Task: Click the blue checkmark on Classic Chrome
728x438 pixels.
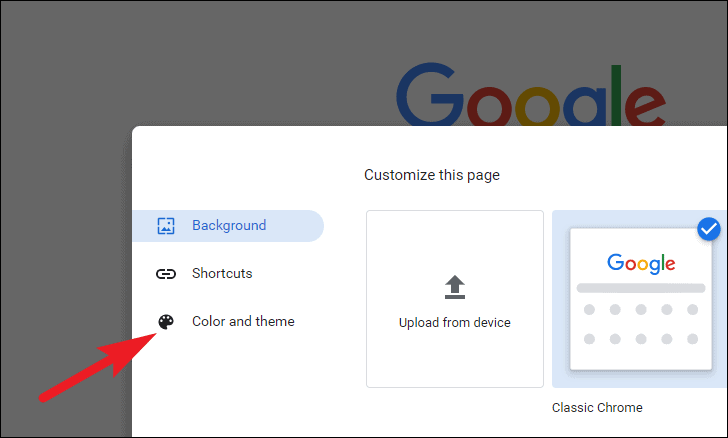Action: pos(708,229)
